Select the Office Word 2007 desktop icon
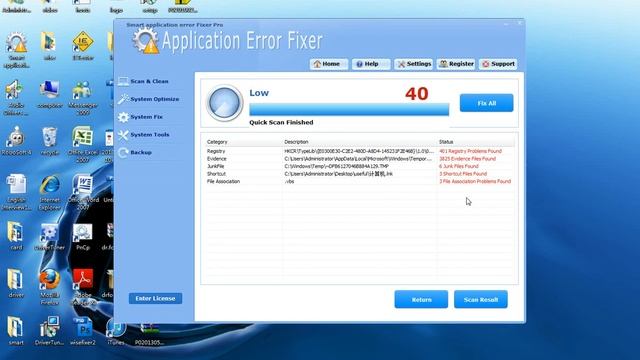Viewport: 640px width, 360px height. 83,193
